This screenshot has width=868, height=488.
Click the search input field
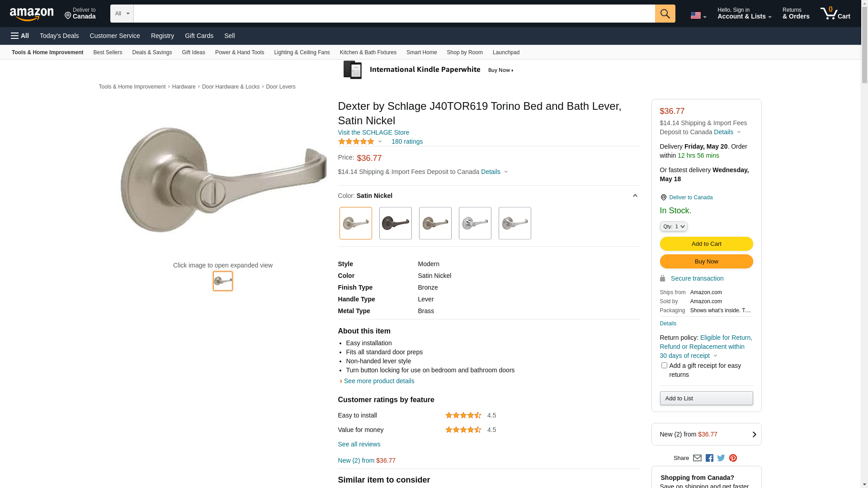[394, 14]
